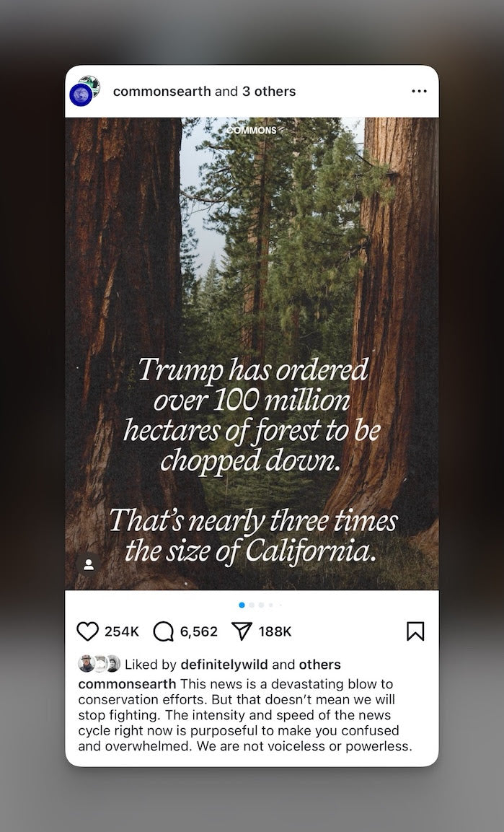This screenshot has height=832, width=504.
Task: Select the first blue carousel dot
Action: 242,605
